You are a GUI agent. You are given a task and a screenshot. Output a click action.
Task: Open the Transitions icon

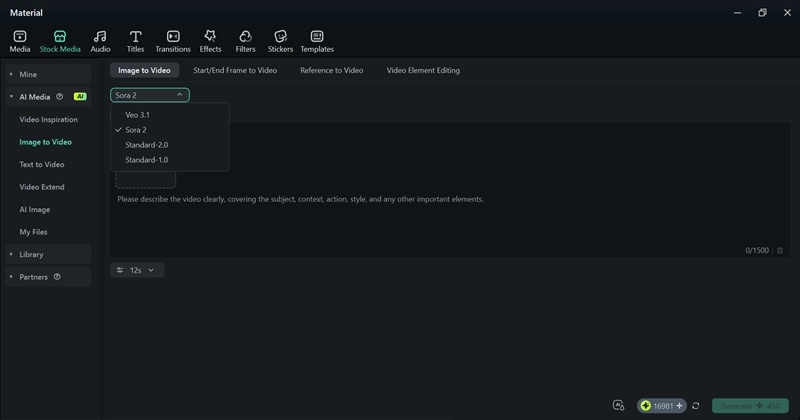point(173,36)
